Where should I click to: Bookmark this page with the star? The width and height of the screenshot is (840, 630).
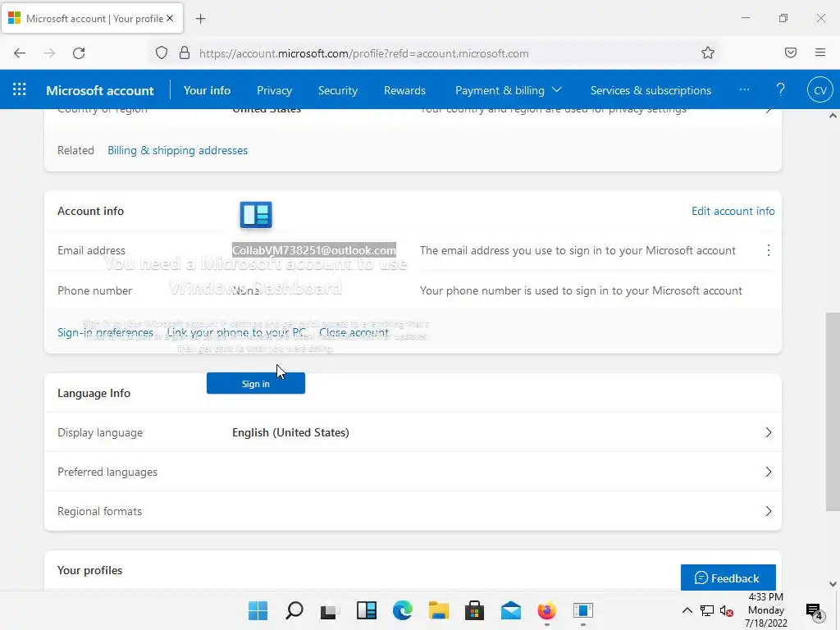708,52
